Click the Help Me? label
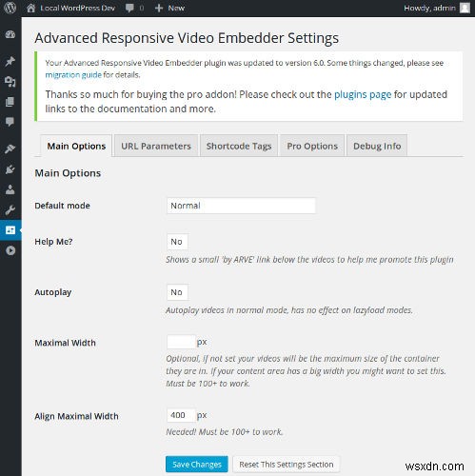This screenshot has width=475, height=476. (x=53, y=242)
